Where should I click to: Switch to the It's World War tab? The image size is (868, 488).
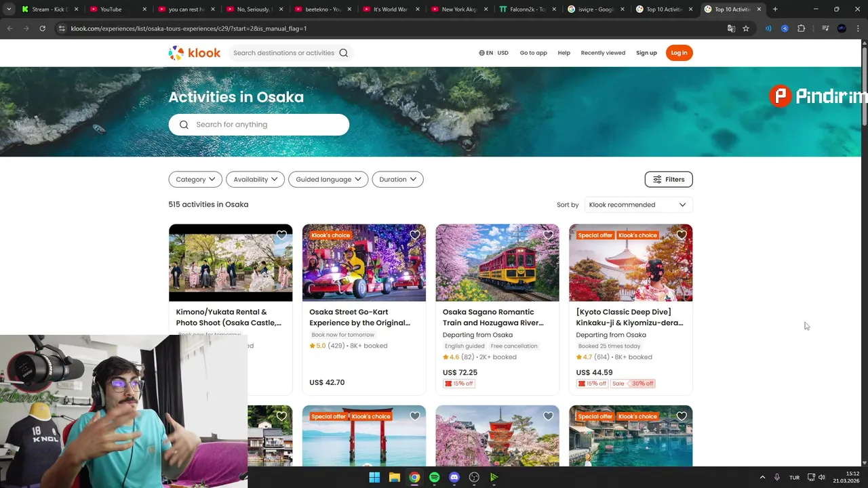pos(390,9)
